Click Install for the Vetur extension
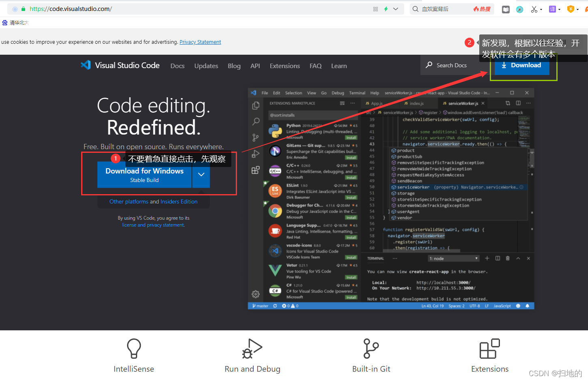 point(351,277)
